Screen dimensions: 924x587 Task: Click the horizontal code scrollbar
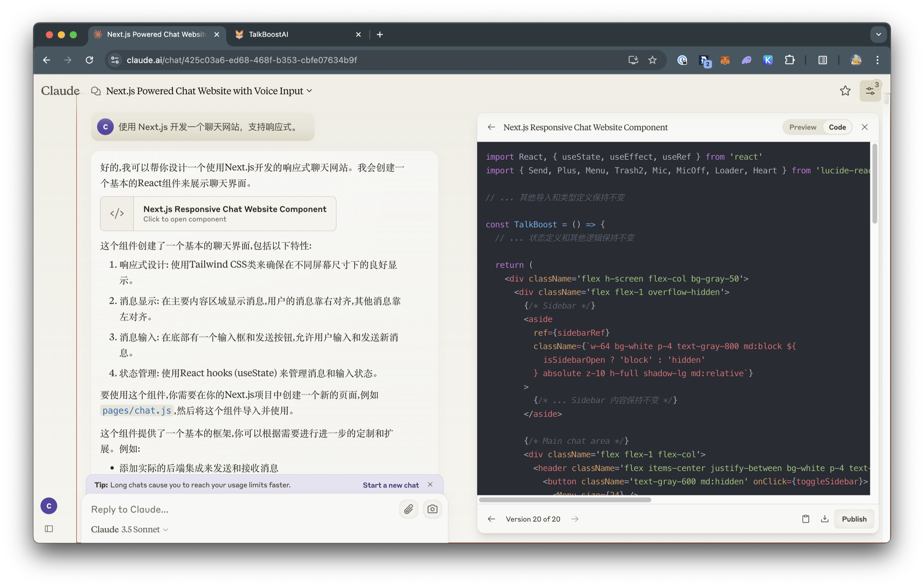tap(564, 500)
